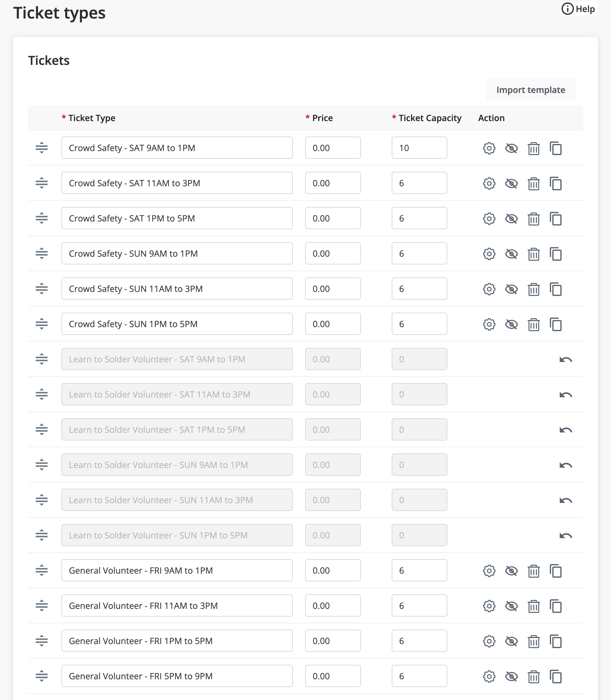Delete Crowd Safety - SUN 9AM to 1PM ticket

[533, 254]
